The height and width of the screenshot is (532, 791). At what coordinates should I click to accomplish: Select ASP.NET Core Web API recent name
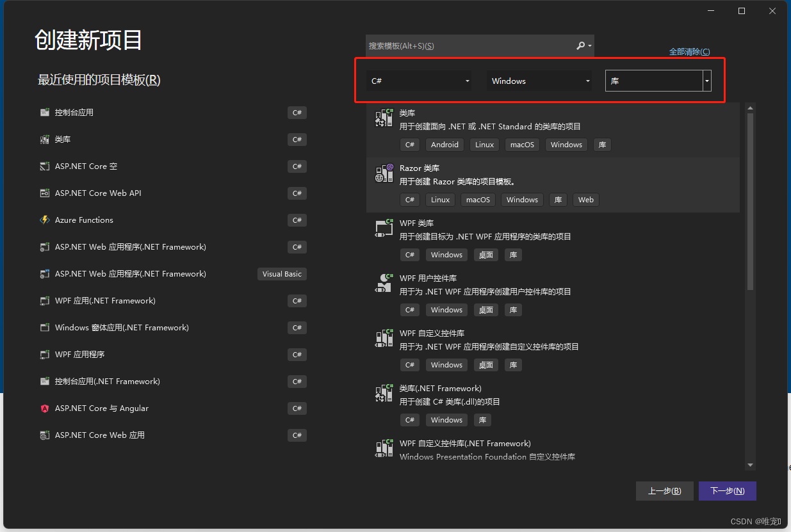[x=98, y=193]
